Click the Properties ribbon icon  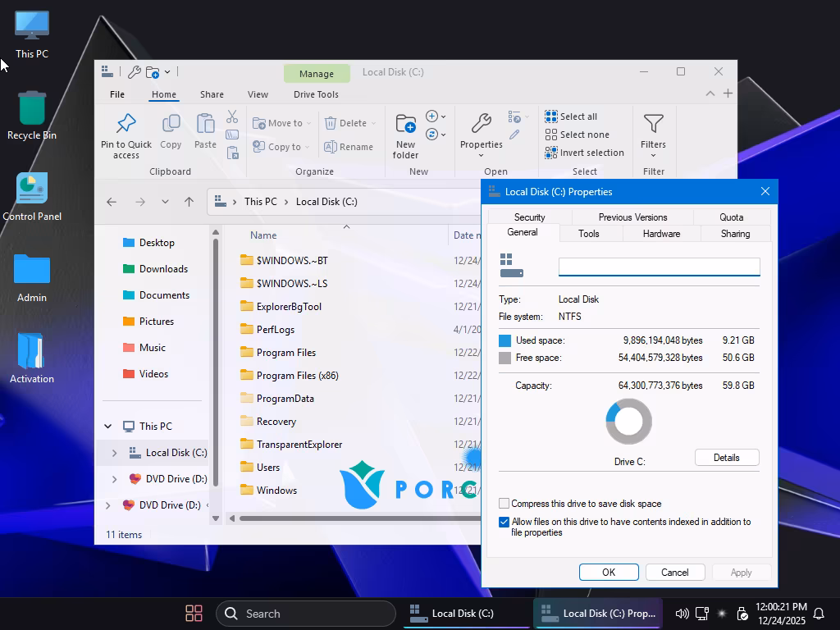(x=481, y=124)
